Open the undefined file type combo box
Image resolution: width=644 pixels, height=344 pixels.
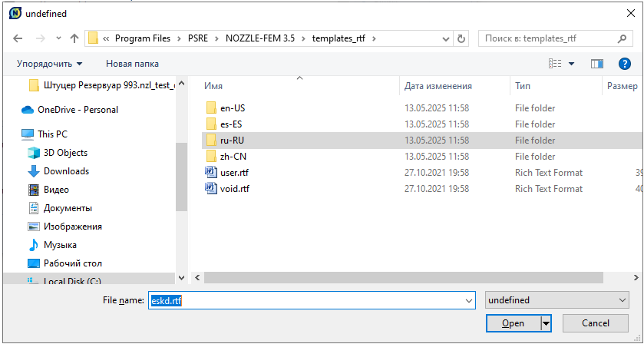557,300
